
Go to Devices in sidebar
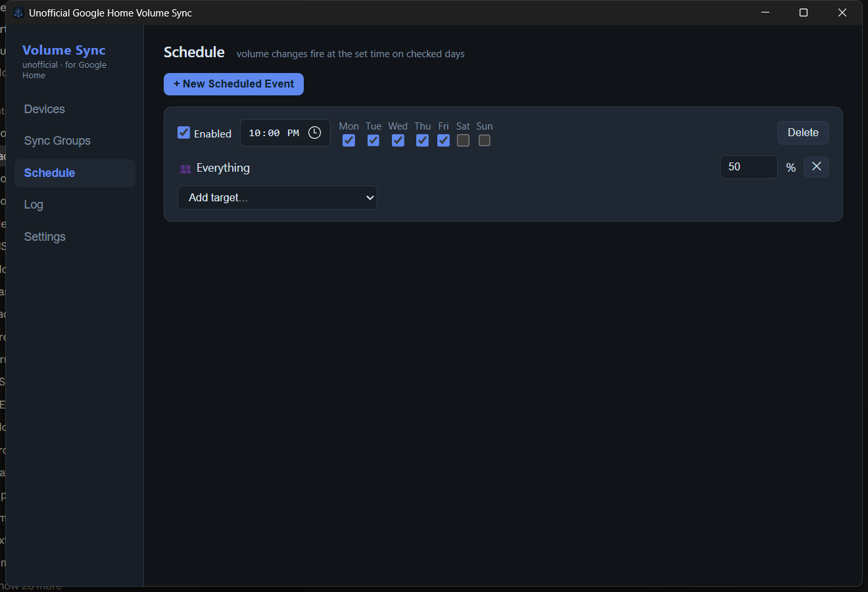[x=75, y=109]
